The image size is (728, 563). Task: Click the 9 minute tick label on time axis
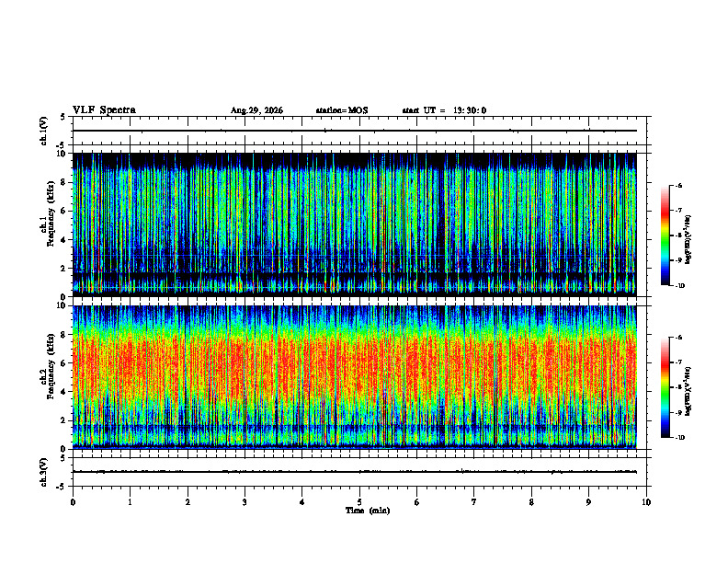point(588,502)
